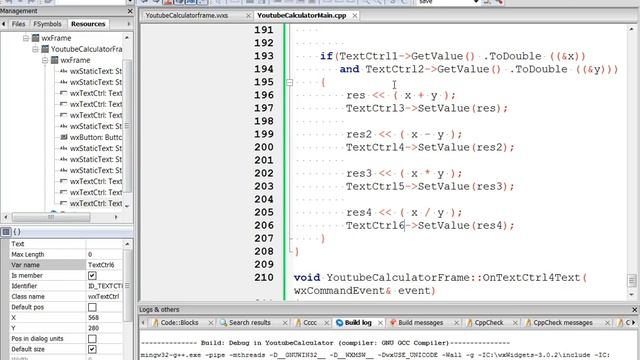
Task: Open the CppCheck messages tab
Action: [x=562, y=322]
